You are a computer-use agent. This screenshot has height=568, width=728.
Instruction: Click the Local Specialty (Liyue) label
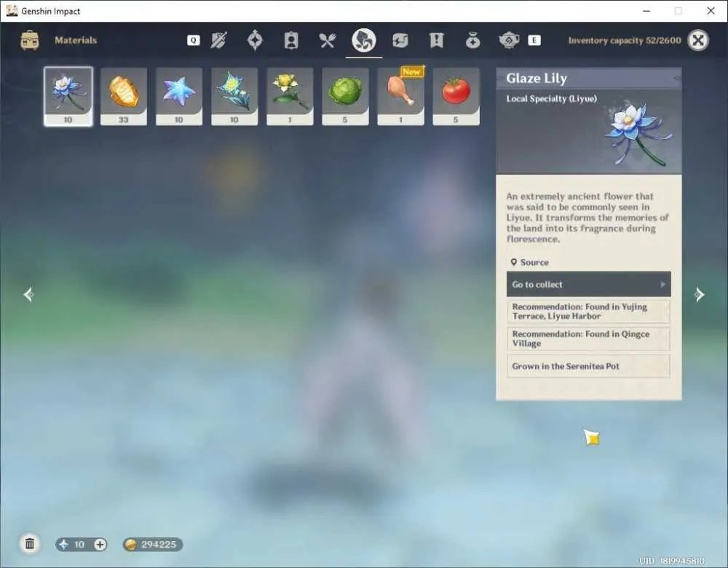pyautogui.click(x=552, y=98)
